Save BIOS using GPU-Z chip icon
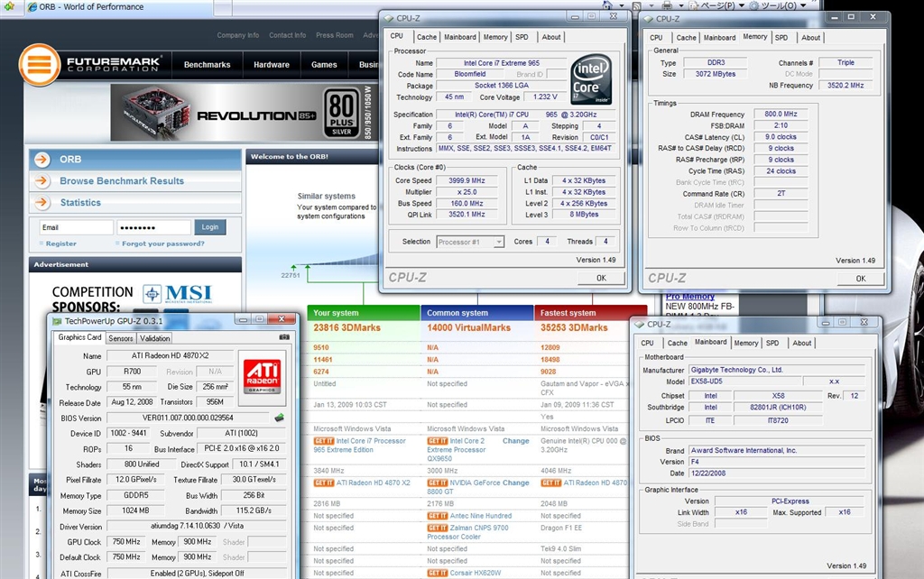Screen dimensions: 924x579 pos(280,418)
